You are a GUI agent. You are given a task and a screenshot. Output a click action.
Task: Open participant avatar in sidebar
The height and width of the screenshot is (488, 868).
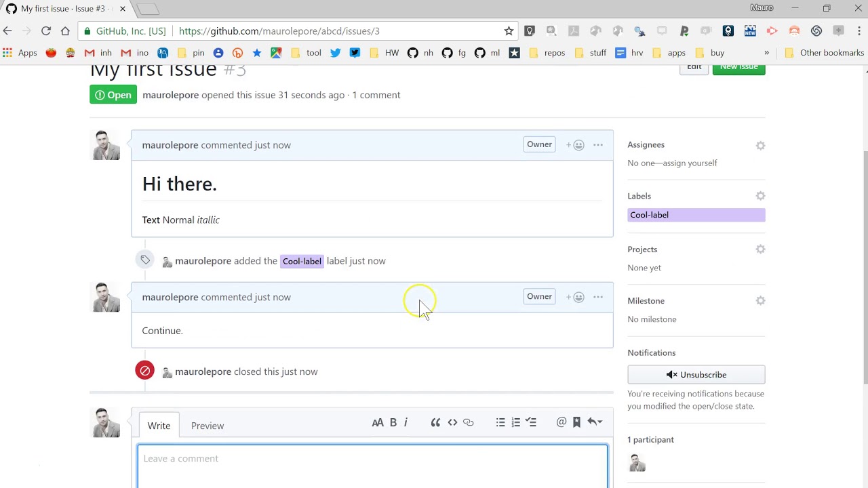637,463
